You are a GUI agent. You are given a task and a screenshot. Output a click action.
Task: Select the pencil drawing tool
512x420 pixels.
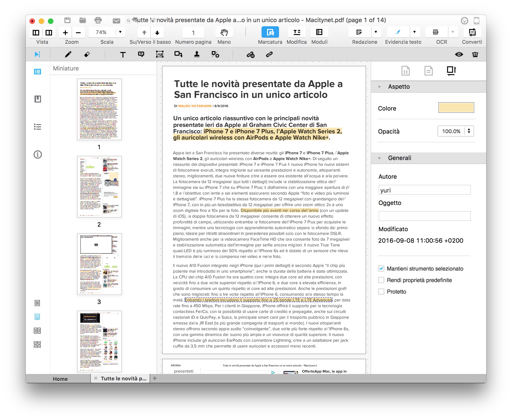pyautogui.click(x=68, y=54)
